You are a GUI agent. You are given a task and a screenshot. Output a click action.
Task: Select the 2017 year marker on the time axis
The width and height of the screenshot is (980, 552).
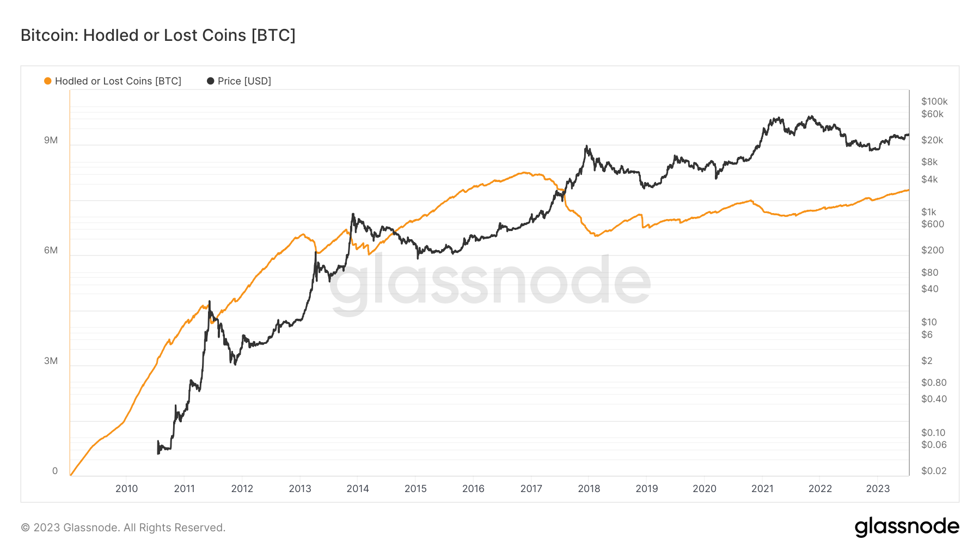click(x=531, y=489)
